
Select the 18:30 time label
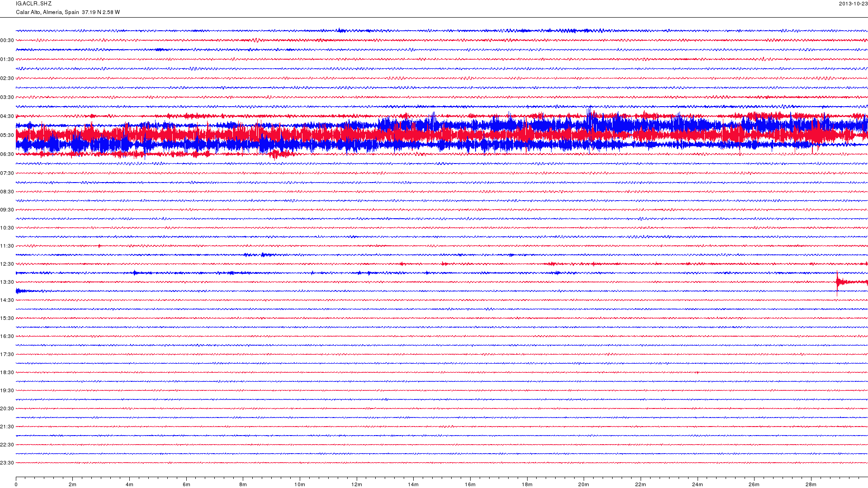tap(7, 373)
